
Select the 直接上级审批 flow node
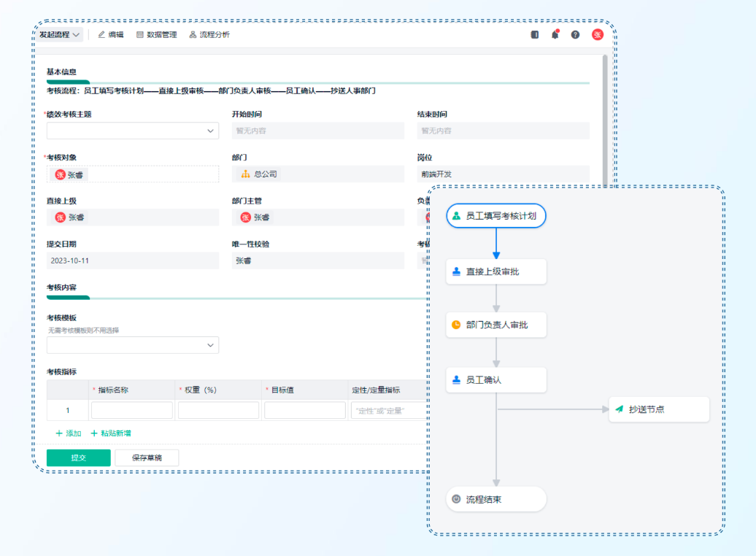pos(496,271)
